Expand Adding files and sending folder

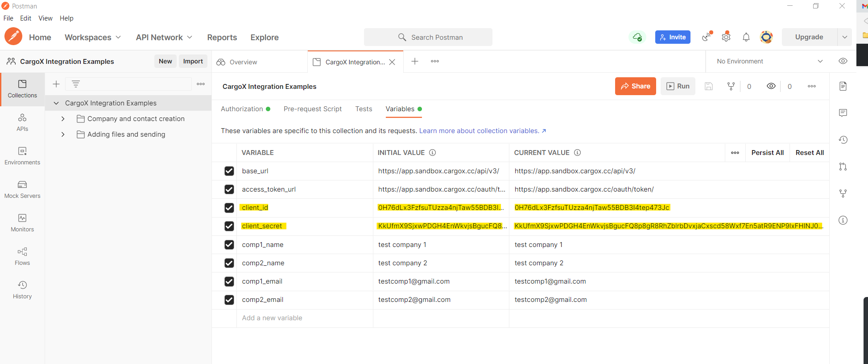click(x=63, y=134)
